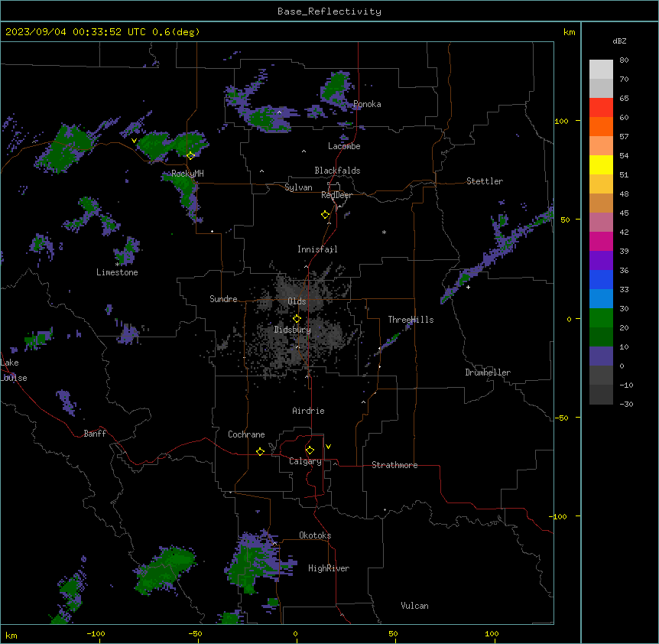Click the white asterisk marker east of Innisfail
This screenshot has height=644, width=659.
[384, 232]
